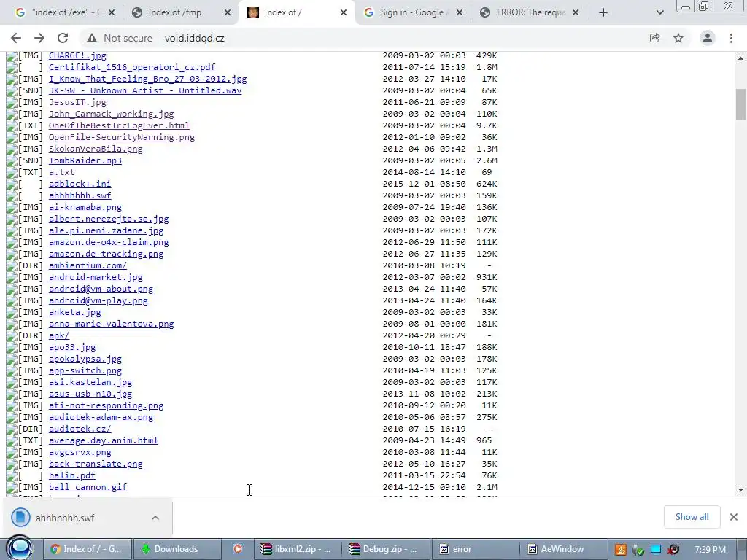Screen dimensions: 747x560
Task: Bookmark this page with star icon
Action: coord(678,38)
